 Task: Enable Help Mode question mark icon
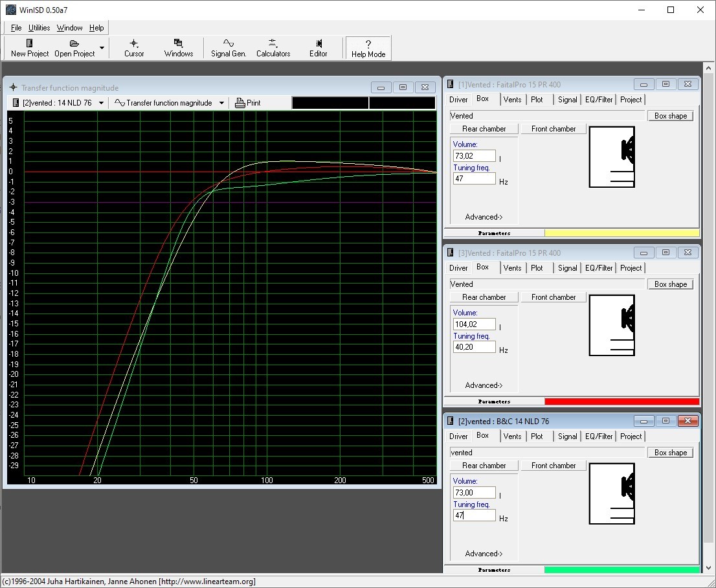368,43
